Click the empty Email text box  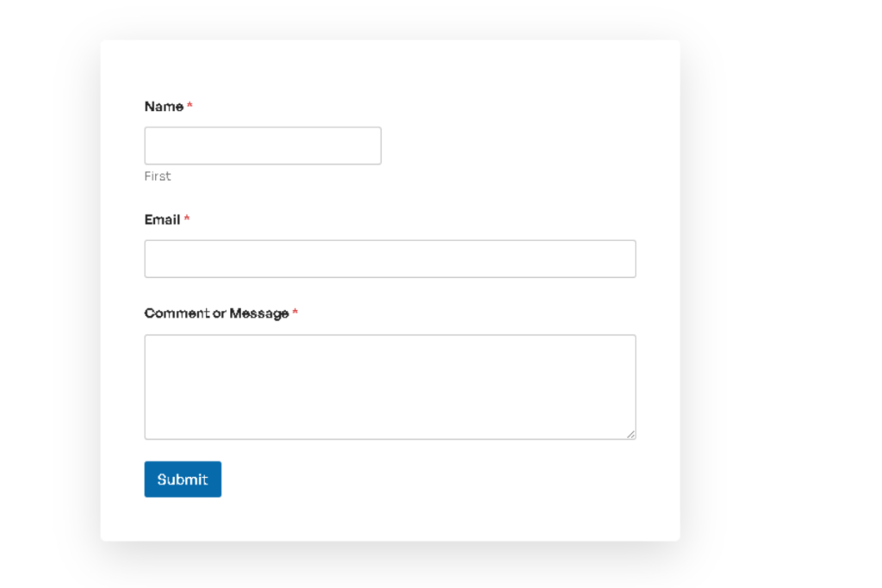pyautogui.click(x=389, y=258)
